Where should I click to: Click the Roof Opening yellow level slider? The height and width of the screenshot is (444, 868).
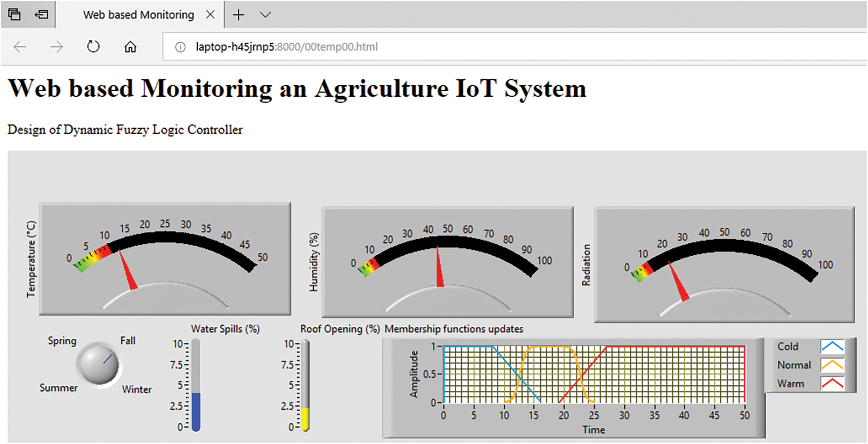(305, 418)
